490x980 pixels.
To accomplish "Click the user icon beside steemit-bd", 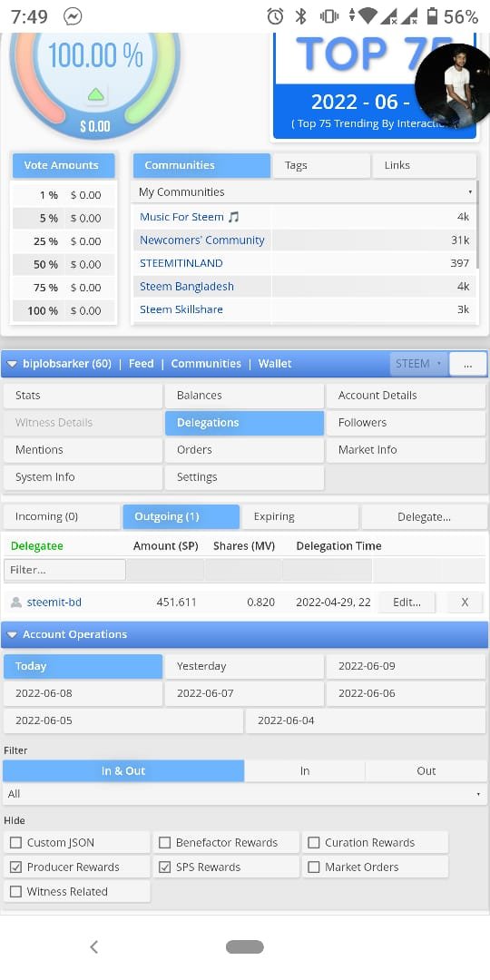I will point(16,603).
